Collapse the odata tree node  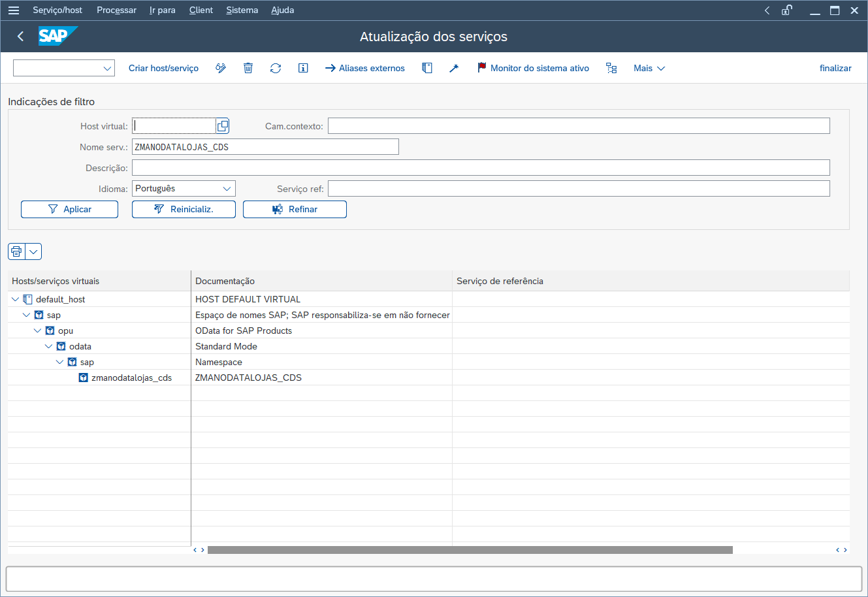click(x=49, y=346)
